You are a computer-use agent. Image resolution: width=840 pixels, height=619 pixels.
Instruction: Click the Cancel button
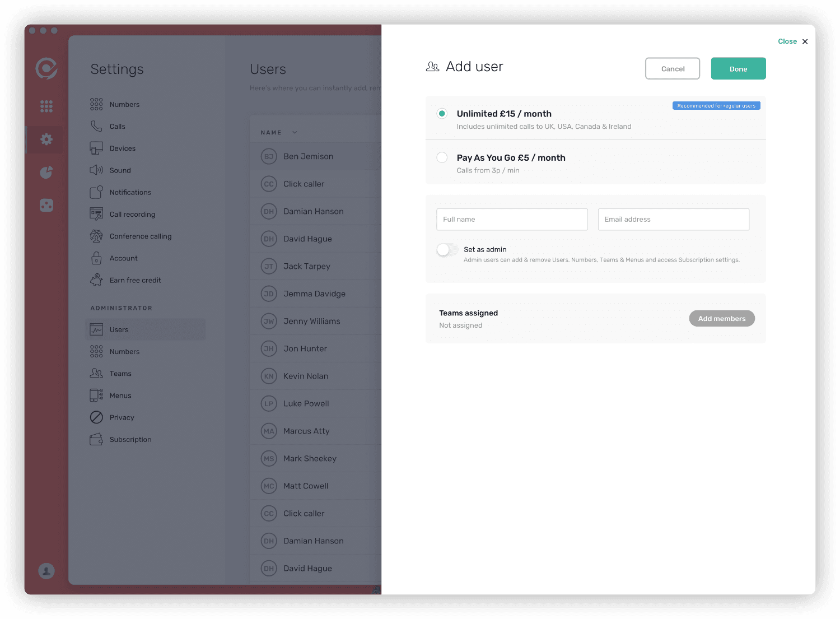coord(673,69)
